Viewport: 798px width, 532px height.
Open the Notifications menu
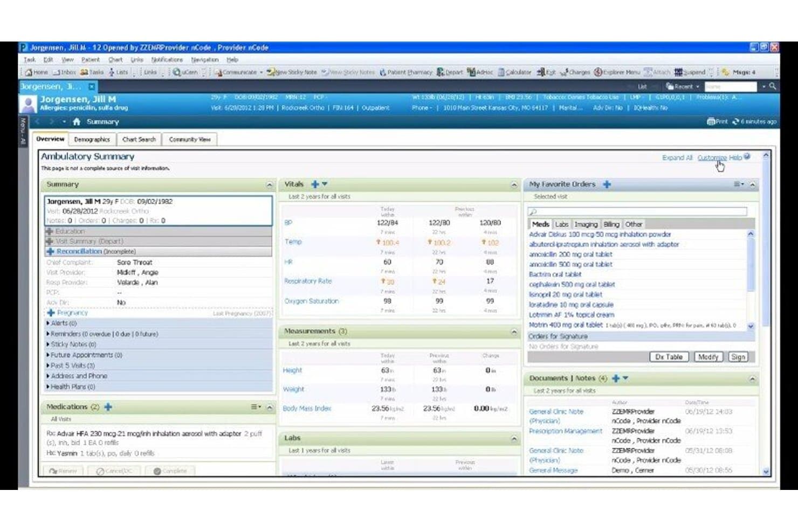(167, 60)
